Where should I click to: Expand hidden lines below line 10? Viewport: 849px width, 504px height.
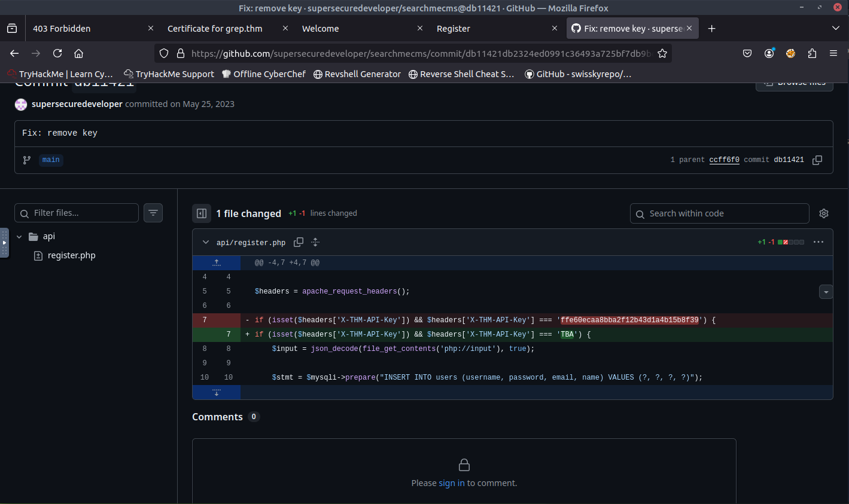point(217,392)
